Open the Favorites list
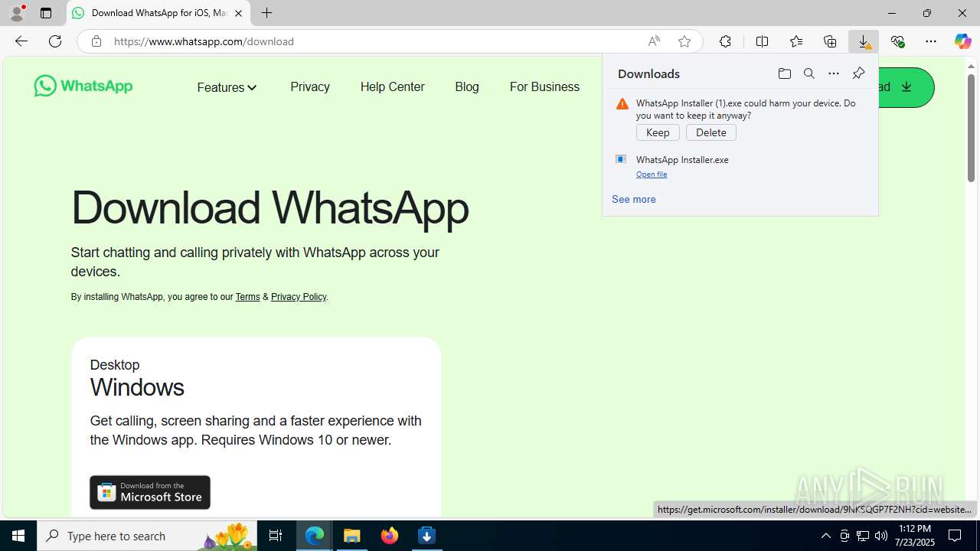Viewport: 980px width, 551px height. [796, 41]
